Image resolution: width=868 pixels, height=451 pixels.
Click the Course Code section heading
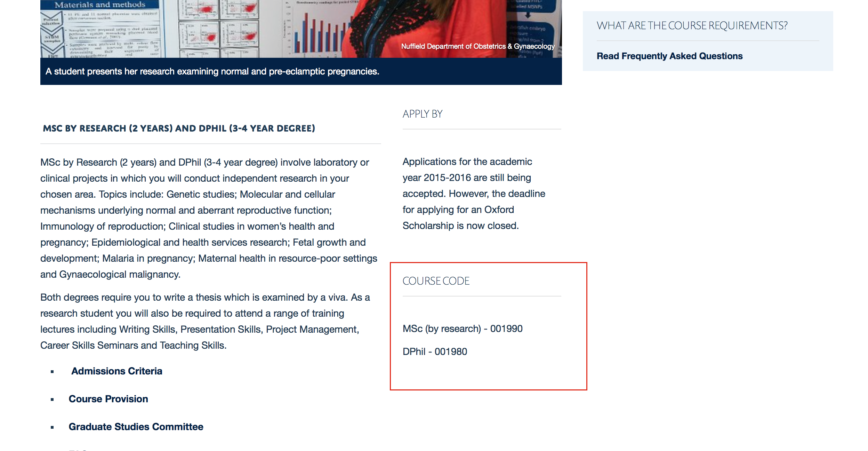436,281
